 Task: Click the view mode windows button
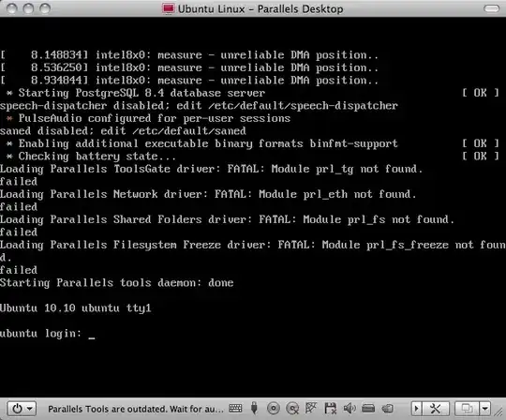(x=467, y=409)
